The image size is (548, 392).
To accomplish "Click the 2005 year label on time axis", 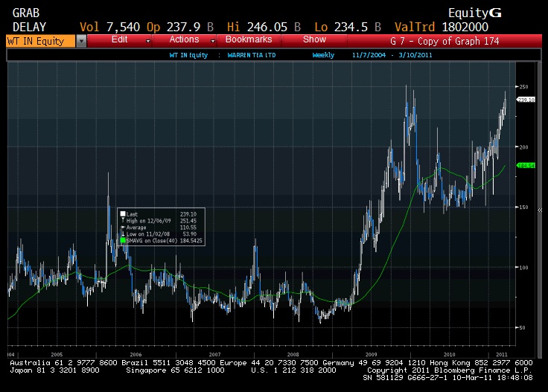I will tap(57, 354).
